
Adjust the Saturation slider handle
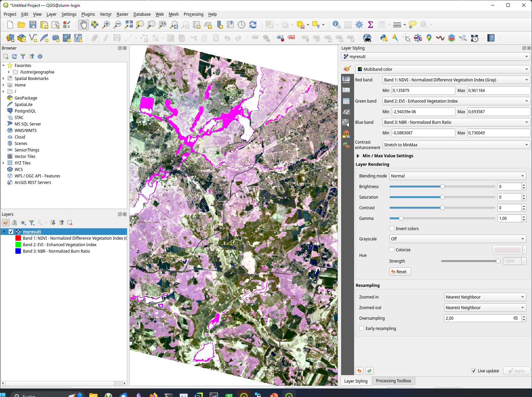pyautogui.click(x=442, y=197)
